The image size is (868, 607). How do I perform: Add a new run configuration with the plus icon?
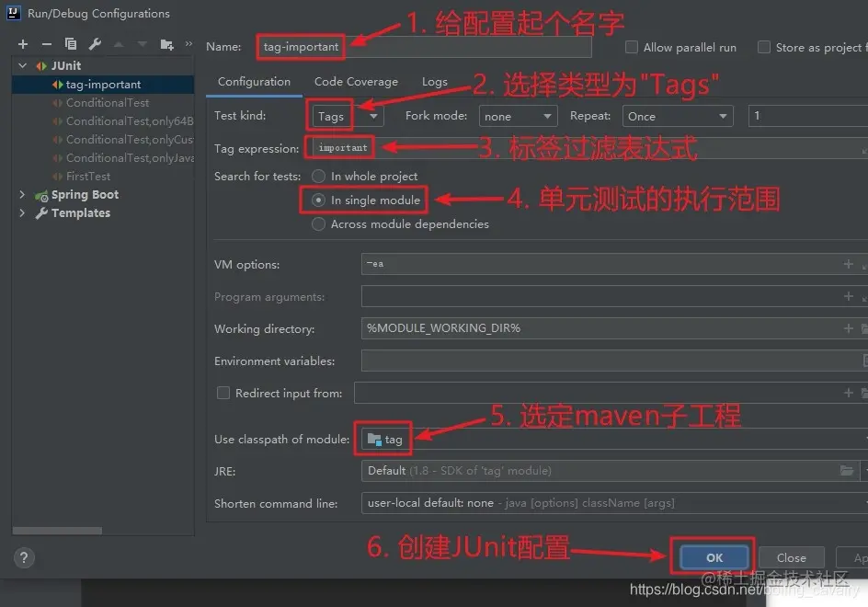[x=23, y=43]
